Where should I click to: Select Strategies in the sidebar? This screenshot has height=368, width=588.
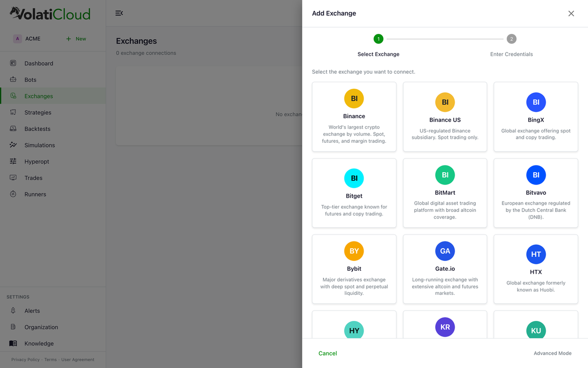pos(53,112)
